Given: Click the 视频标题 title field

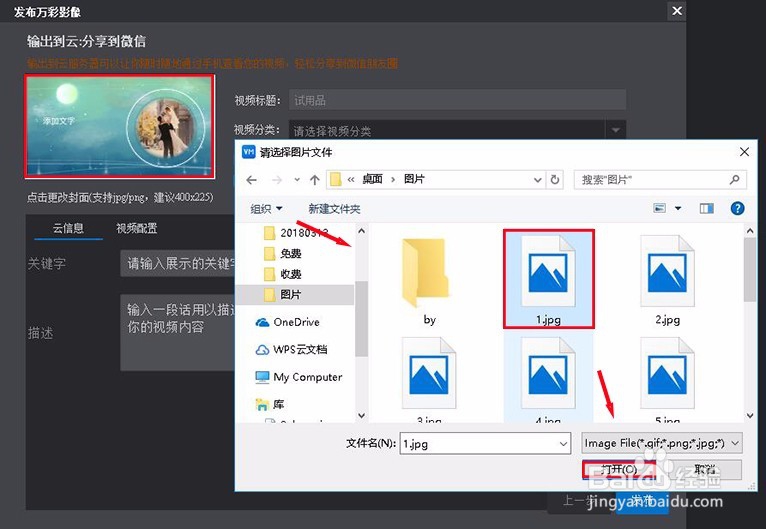Looking at the screenshot, I should 457,100.
